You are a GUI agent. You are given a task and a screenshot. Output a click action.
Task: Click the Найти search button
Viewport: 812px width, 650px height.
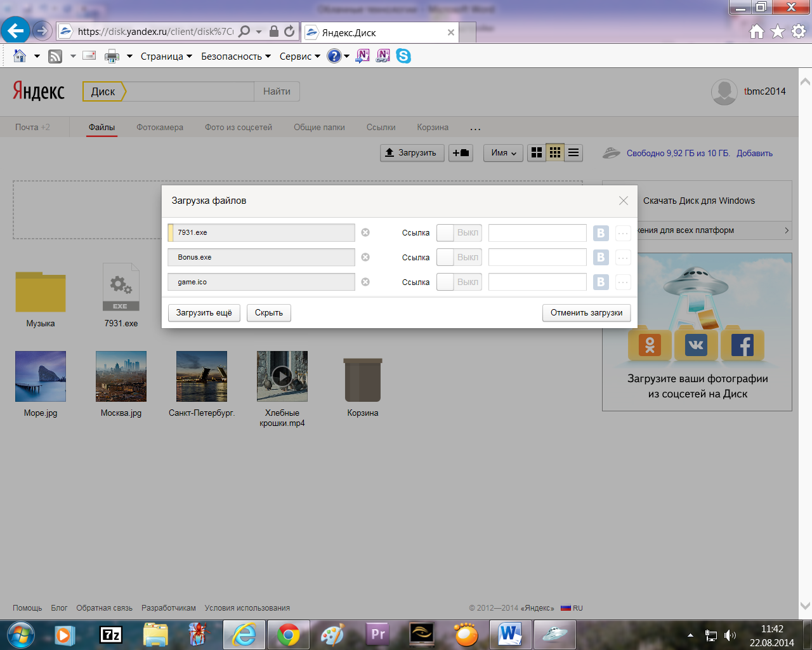(x=277, y=91)
